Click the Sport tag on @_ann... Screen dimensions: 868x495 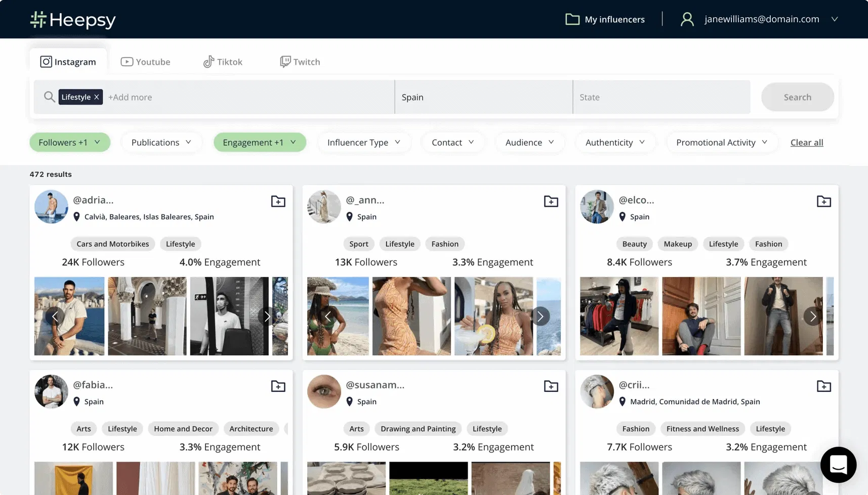click(x=359, y=244)
